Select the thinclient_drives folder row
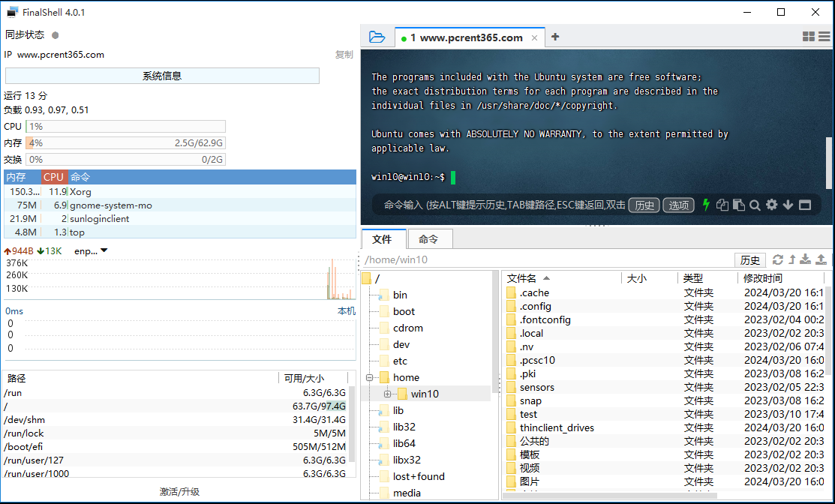This screenshot has width=835, height=504. (x=664, y=428)
